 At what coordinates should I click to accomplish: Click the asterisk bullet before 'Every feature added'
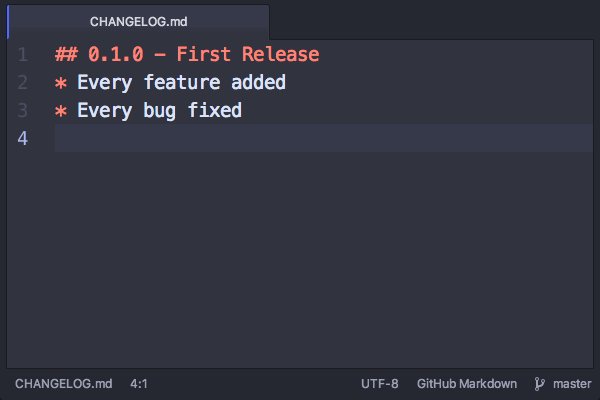[61, 83]
